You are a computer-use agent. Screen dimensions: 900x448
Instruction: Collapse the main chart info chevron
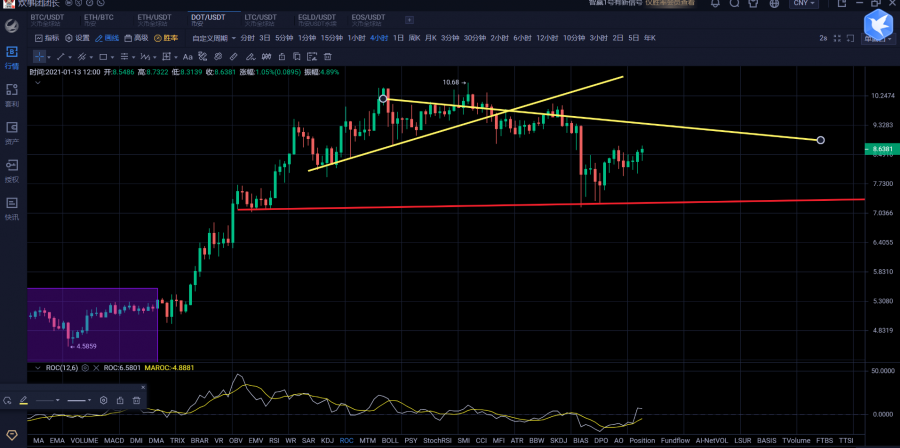[x=38, y=83]
